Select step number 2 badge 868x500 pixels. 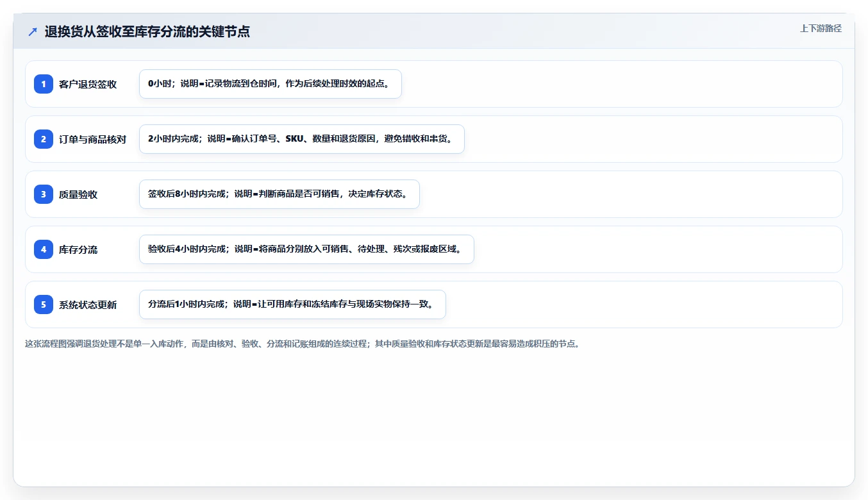44,139
